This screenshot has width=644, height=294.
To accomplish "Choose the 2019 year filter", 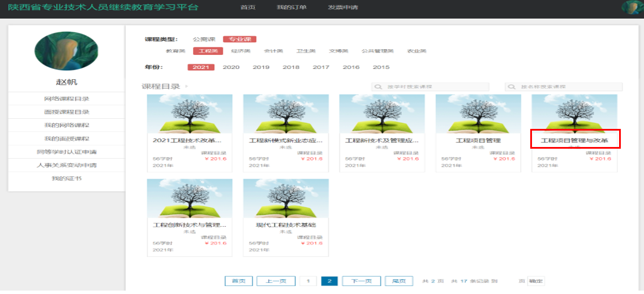I will tap(261, 67).
